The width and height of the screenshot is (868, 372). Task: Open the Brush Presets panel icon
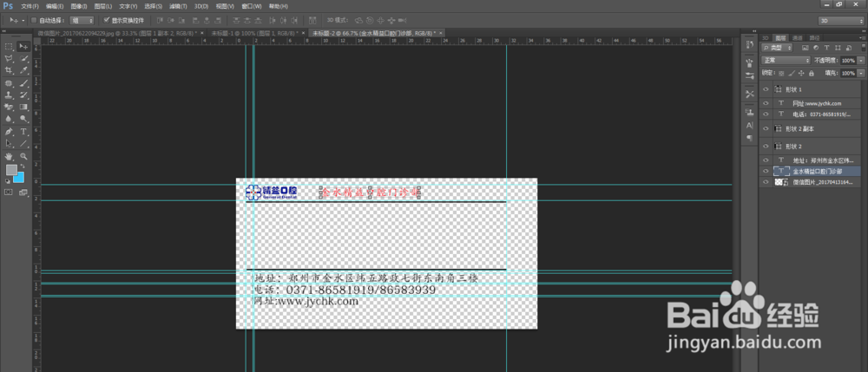[750, 75]
